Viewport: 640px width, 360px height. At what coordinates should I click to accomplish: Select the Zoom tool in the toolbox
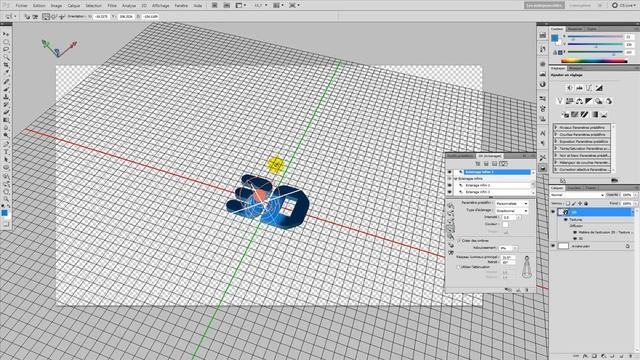click(x=6, y=199)
